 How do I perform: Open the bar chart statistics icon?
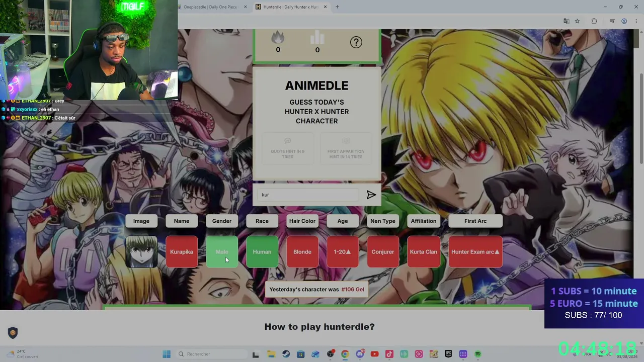(x=317, y=38)
